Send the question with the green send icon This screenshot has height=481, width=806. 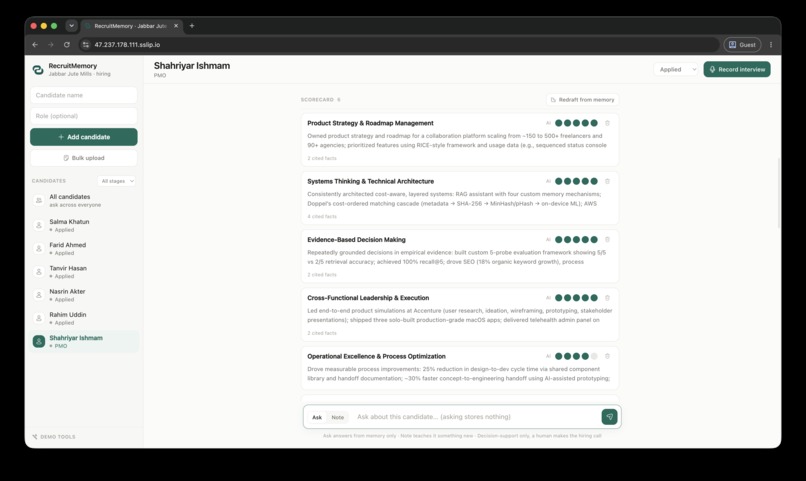coord(609,417)
